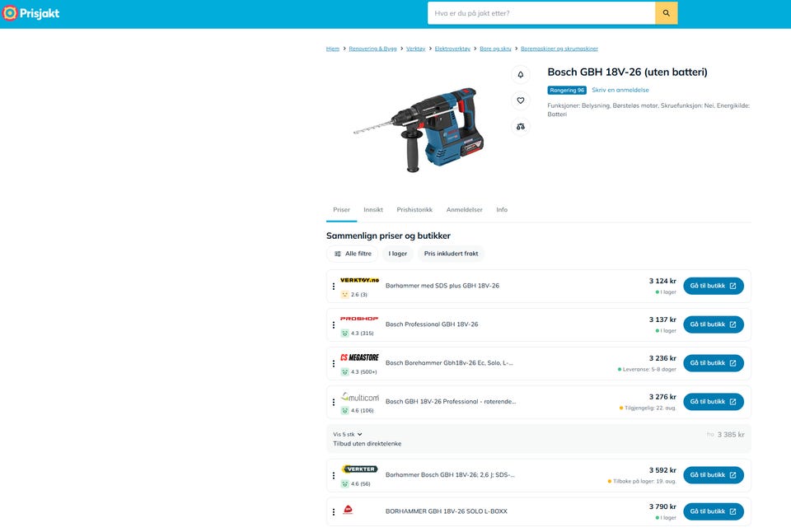The image size is (791, 532).
Task: Click the CS Megastore store logo
Action: [x=359, y=357]
